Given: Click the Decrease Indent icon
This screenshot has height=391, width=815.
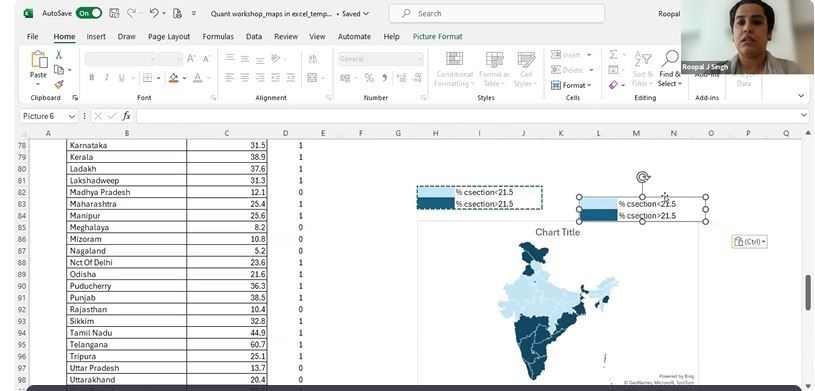Looking at the screenshot, I should [x=275, y=77].
